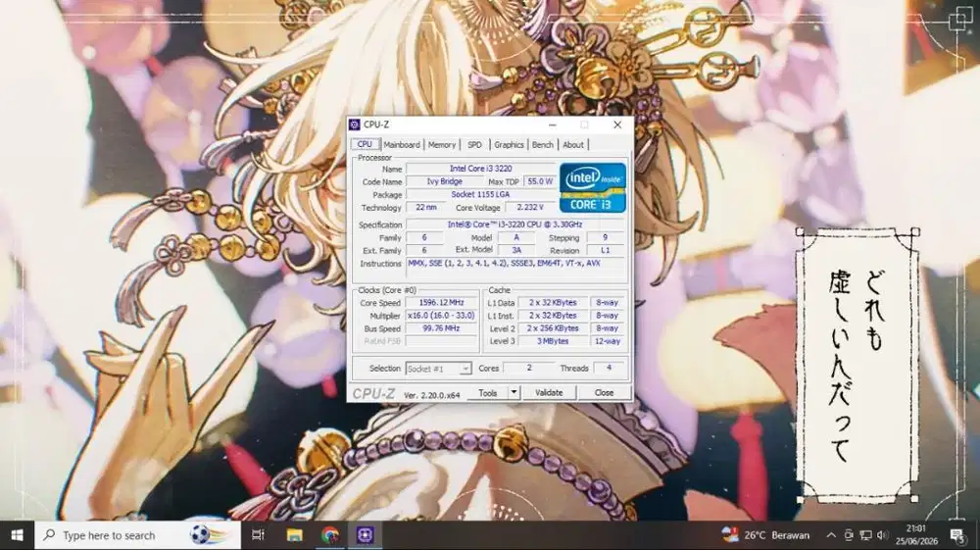980x550 pixels.
Task: Open the weather widget showing 26°C Berawan
Action: click(x=765, y=535)
